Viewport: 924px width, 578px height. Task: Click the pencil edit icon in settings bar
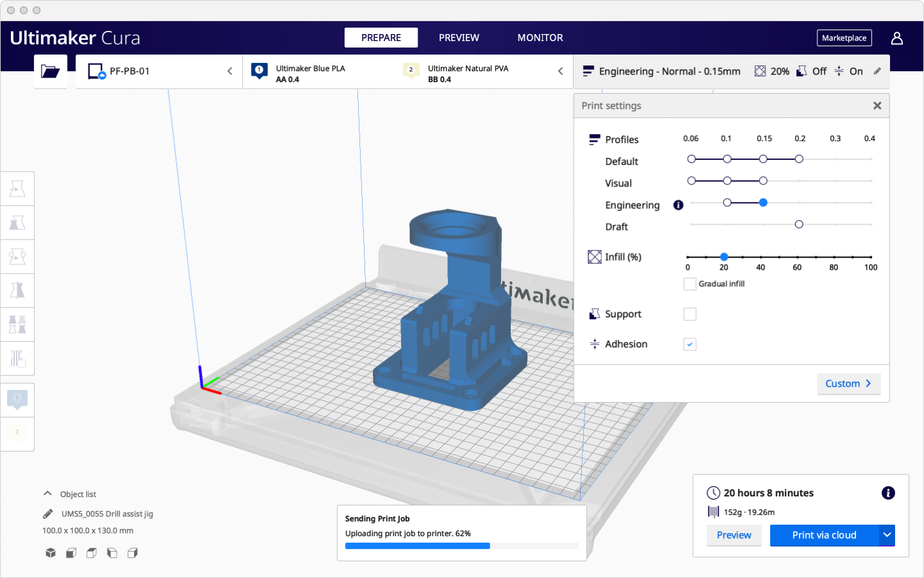coord(877,71)
